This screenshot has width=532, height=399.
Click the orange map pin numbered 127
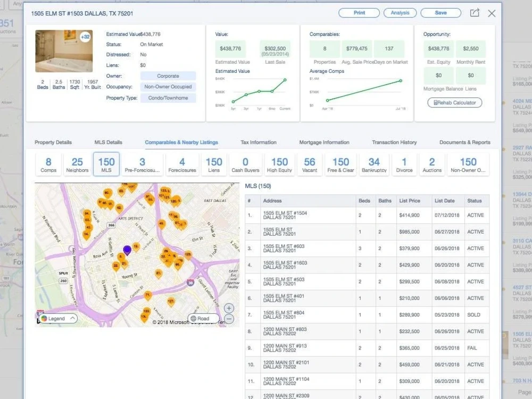(171, 302)
